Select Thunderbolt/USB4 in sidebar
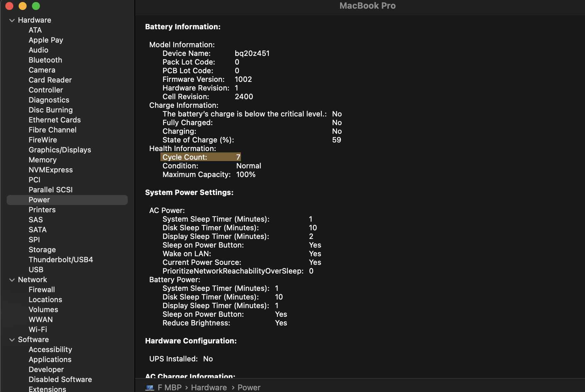The height and width of the screenshot is (392, 585). 61,260
